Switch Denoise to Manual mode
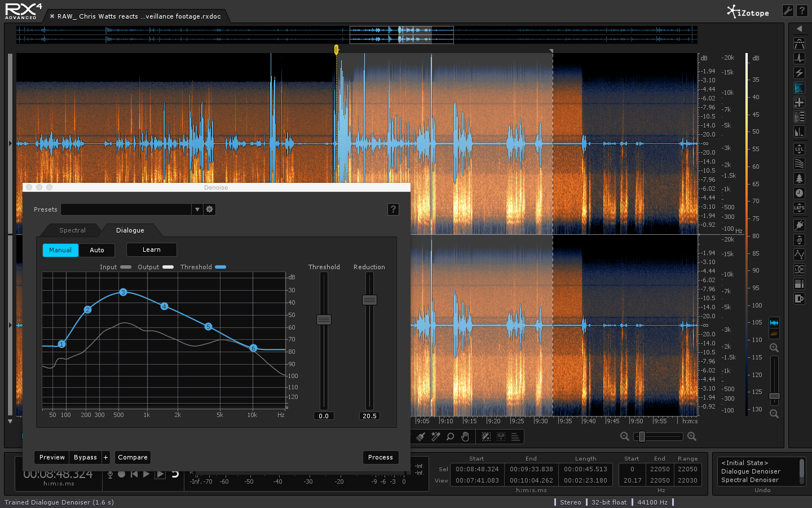812x508 pixels. coord(60,250)
